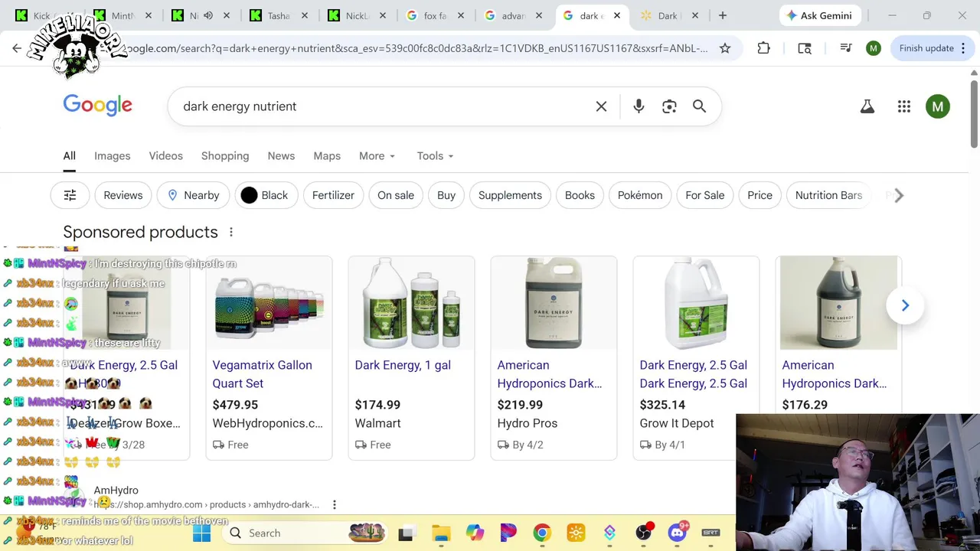Viewport: 980px width, 551px height.
Task: Apply the Nutrition Bars filter chip
Action: [828, 195]
